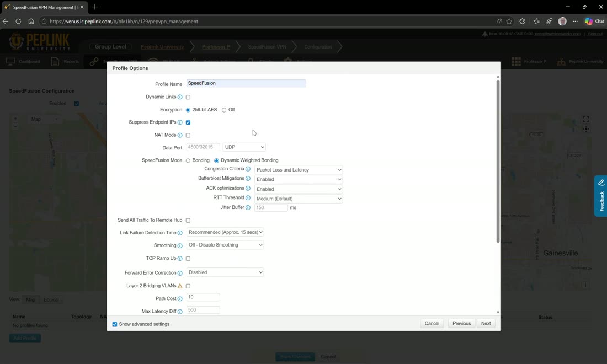Click the browser home icon
607x364 pixels.
31,22
